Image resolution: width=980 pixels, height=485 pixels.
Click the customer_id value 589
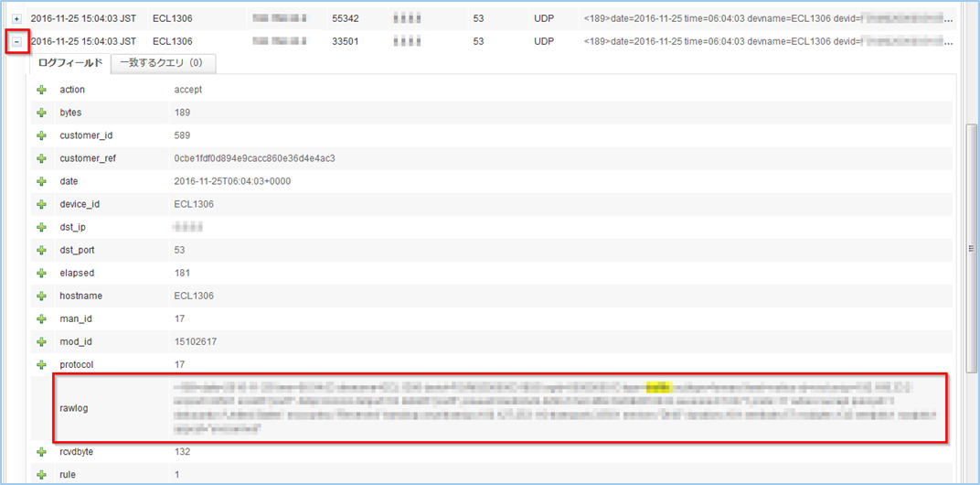182,135
